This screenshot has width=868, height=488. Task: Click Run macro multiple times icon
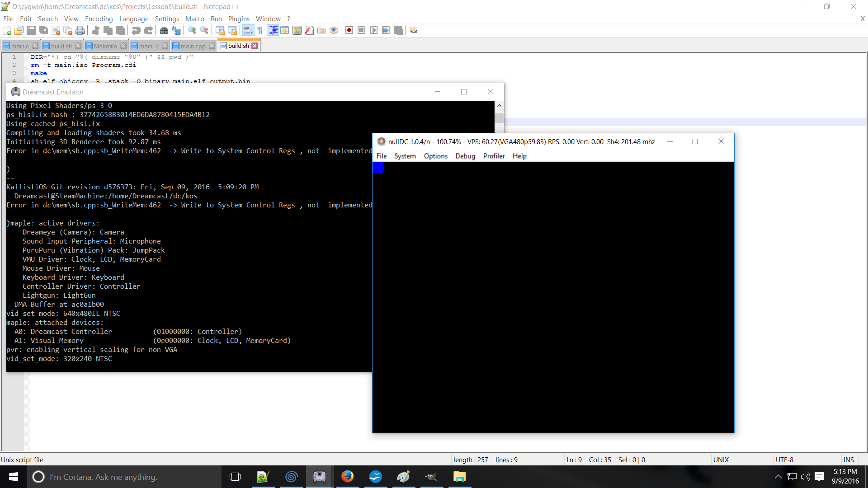click(386, 30)
